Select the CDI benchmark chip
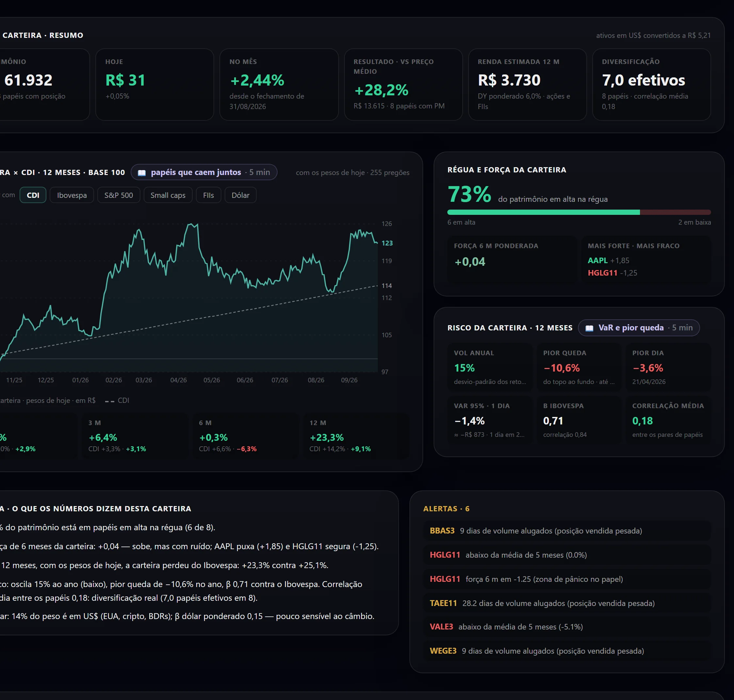The height and width of the screenshot is (700, 734). tap(33, 195)
